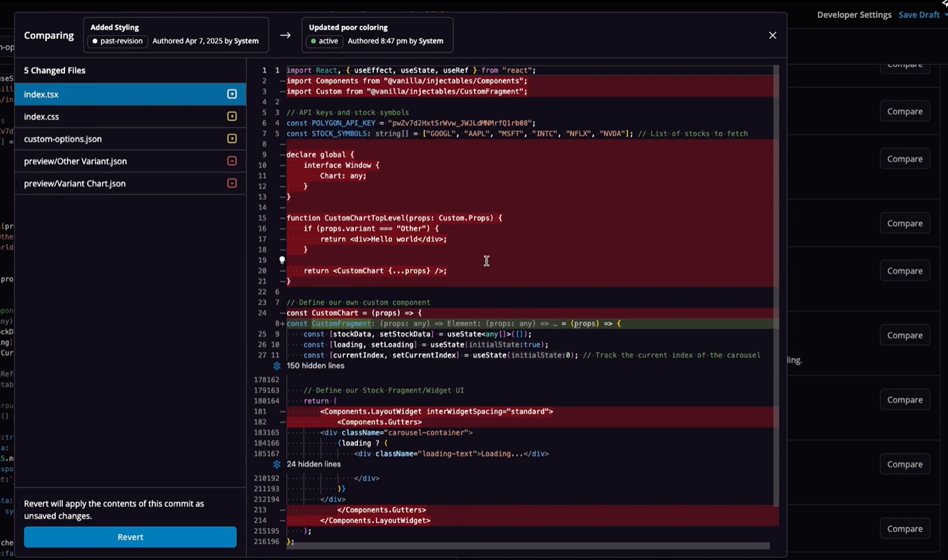This screenshot has width=948, height=560.
Task: Click the removed "declare global {" line
Action: coord(320,155)
